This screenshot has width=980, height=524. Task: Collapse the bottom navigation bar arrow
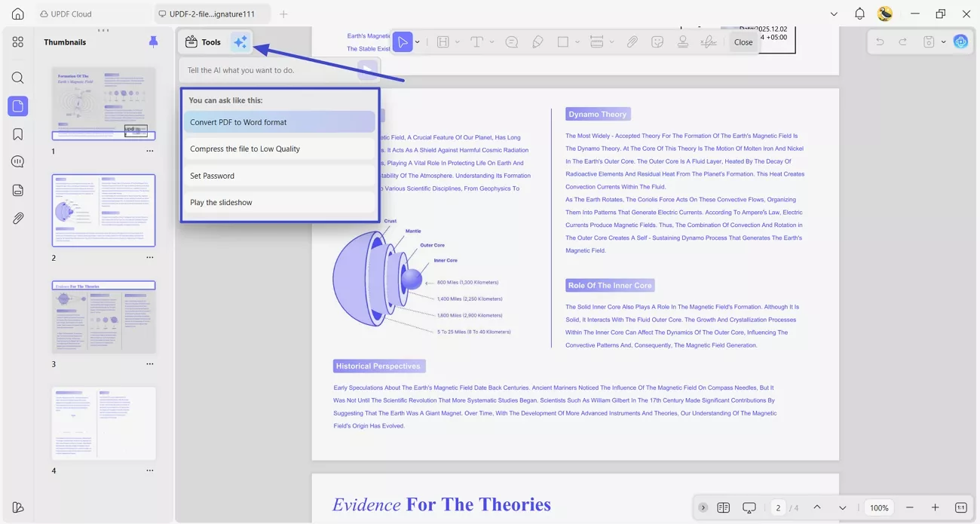point(703,507)
